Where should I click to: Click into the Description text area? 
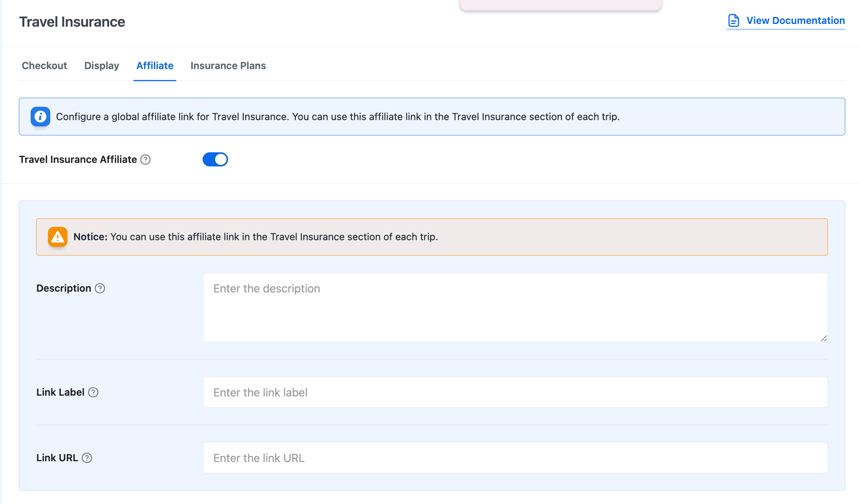click(515, 307)
